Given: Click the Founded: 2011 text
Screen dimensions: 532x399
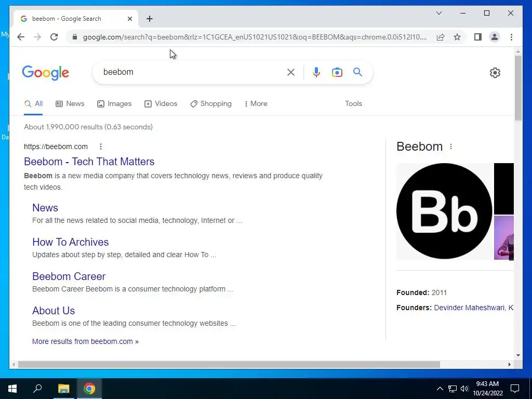Looking at the screenshot, I should [421, 292].
